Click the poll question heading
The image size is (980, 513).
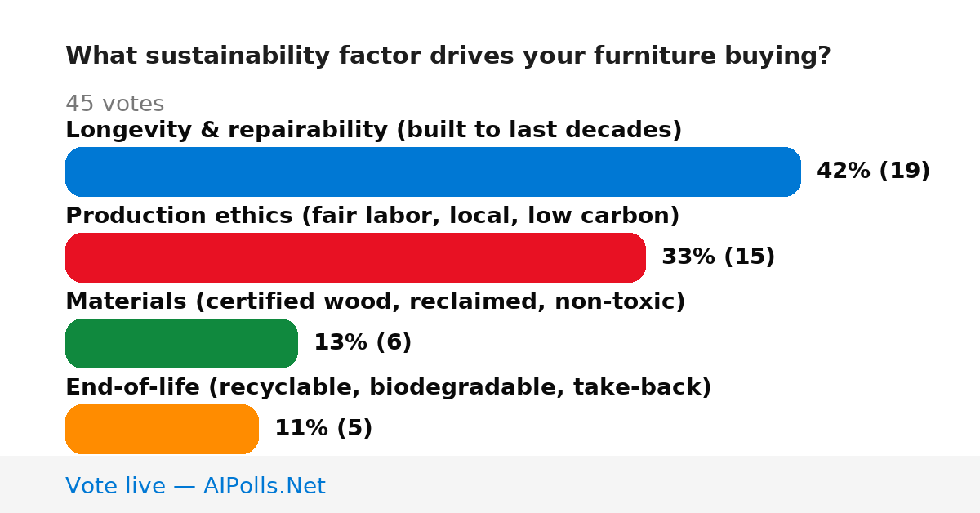[448, 56]
